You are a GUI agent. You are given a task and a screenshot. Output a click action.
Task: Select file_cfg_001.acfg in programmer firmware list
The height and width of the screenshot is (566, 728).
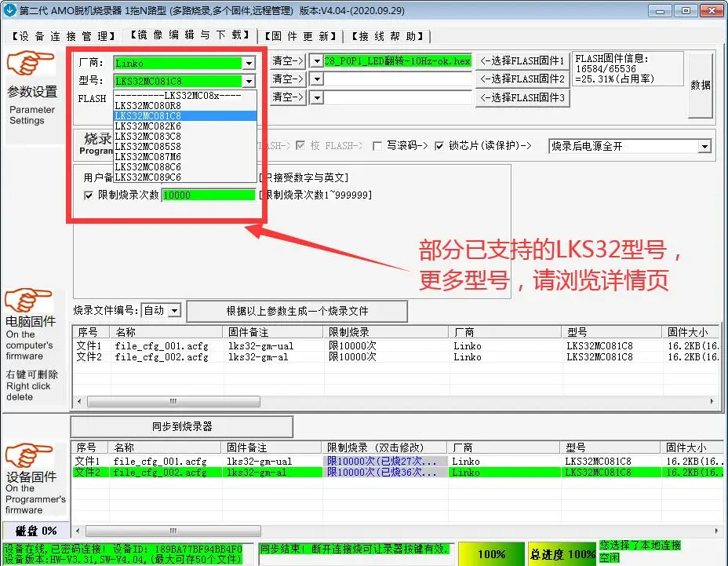pyautogui.click(x=160, y=462)
